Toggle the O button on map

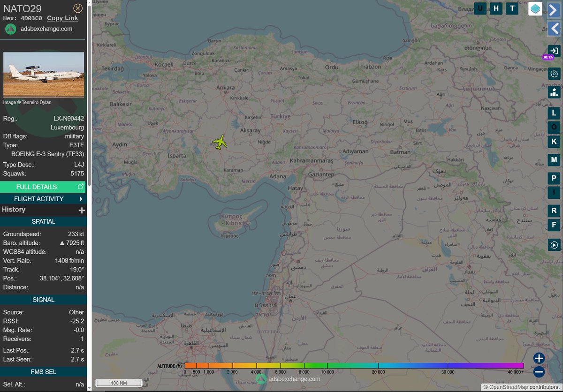[x=554, y=127]
